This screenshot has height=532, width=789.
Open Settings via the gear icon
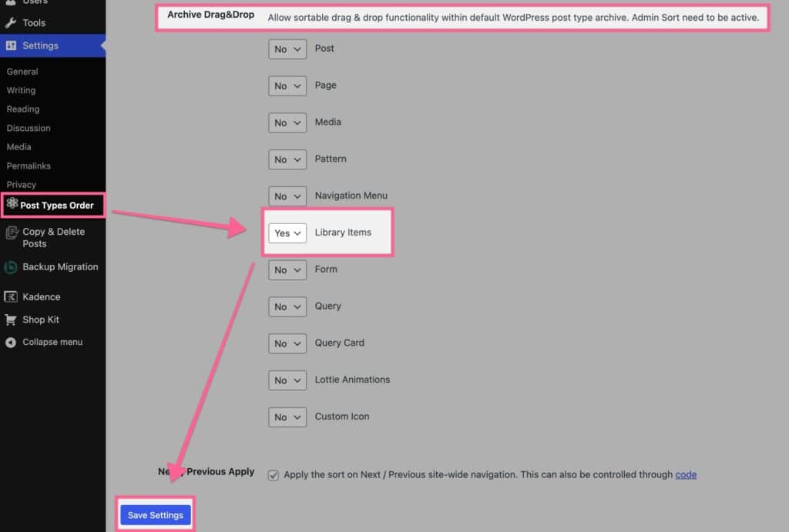tap(13, 45)
